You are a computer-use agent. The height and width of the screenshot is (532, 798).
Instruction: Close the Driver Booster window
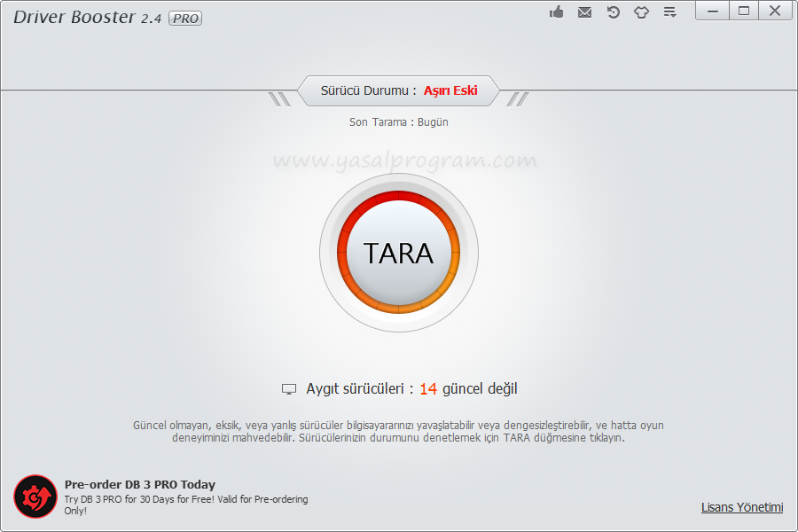coord(775,11)
